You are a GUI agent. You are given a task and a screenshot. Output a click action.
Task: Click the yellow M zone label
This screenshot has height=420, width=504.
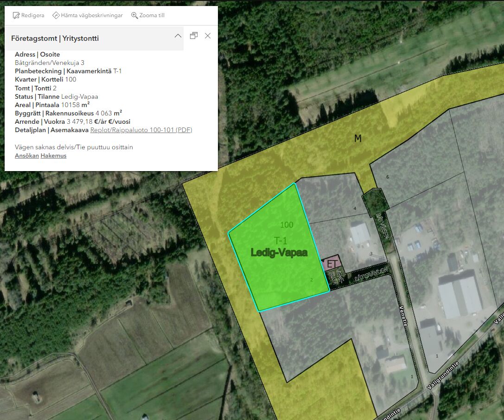point(357,139)
